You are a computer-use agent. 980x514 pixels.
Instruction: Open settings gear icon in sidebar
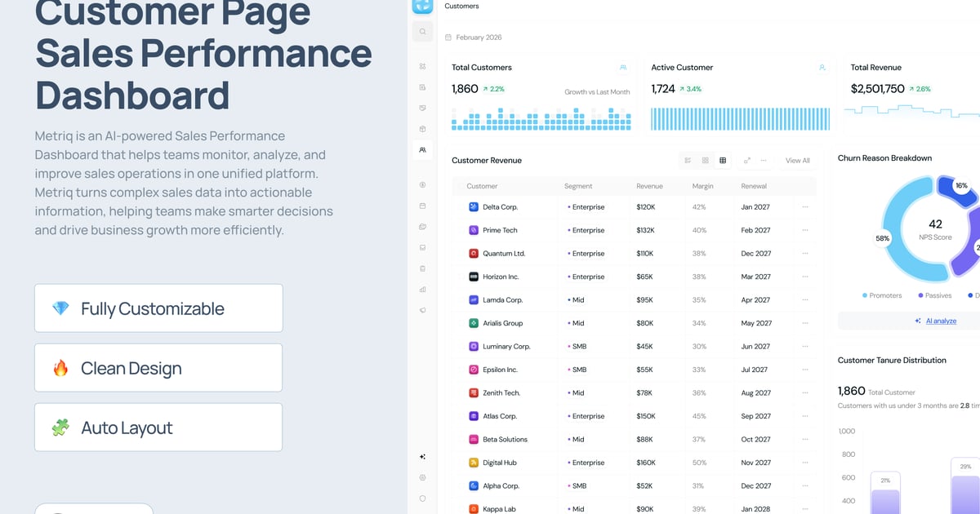click(422, 477)
